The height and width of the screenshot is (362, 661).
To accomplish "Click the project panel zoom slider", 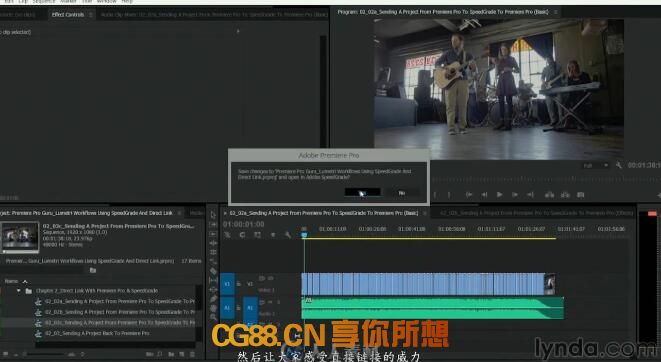I will point(44,354).
